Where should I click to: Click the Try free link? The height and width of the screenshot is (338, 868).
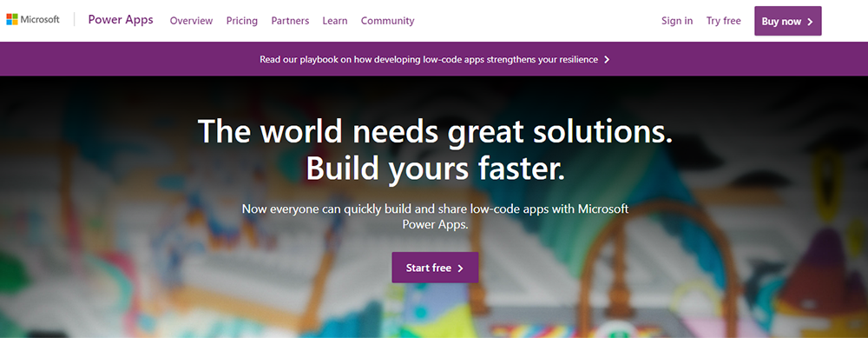coord(724,21)
